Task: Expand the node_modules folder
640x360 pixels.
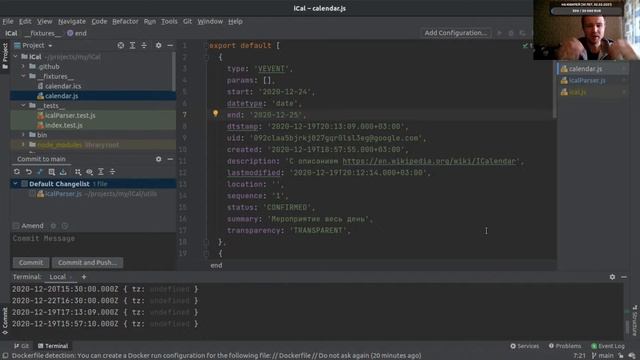Action: (23, 144)
